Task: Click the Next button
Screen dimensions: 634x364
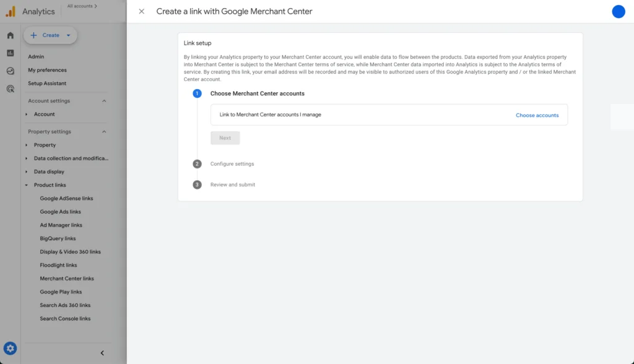Action: (225, 137)
